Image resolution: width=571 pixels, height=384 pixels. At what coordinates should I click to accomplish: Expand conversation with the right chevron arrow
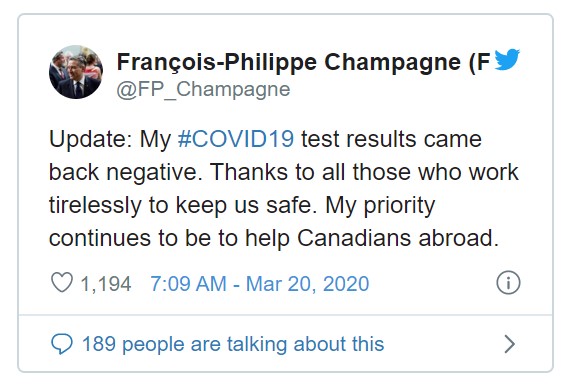pos(510,344)
